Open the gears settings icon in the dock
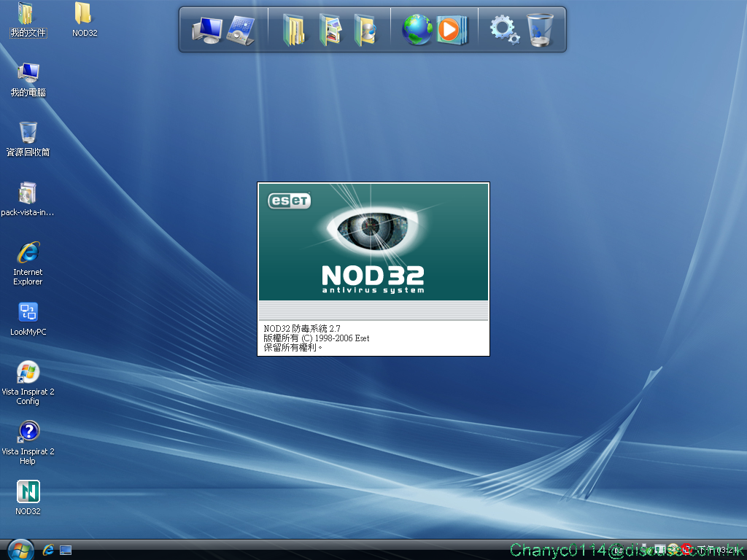The width and height of the screenshot is (747, 560). (x=505, y=30)
